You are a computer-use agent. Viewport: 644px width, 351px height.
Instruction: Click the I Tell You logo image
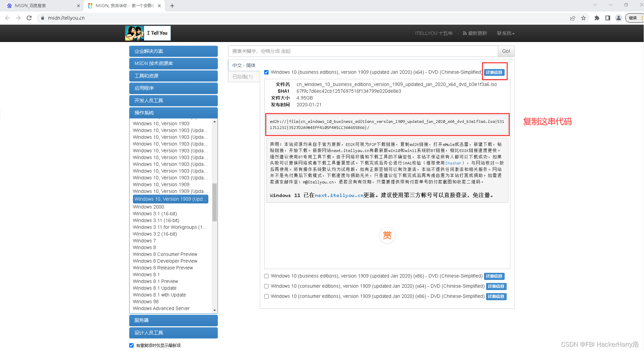tap(148, 33)
